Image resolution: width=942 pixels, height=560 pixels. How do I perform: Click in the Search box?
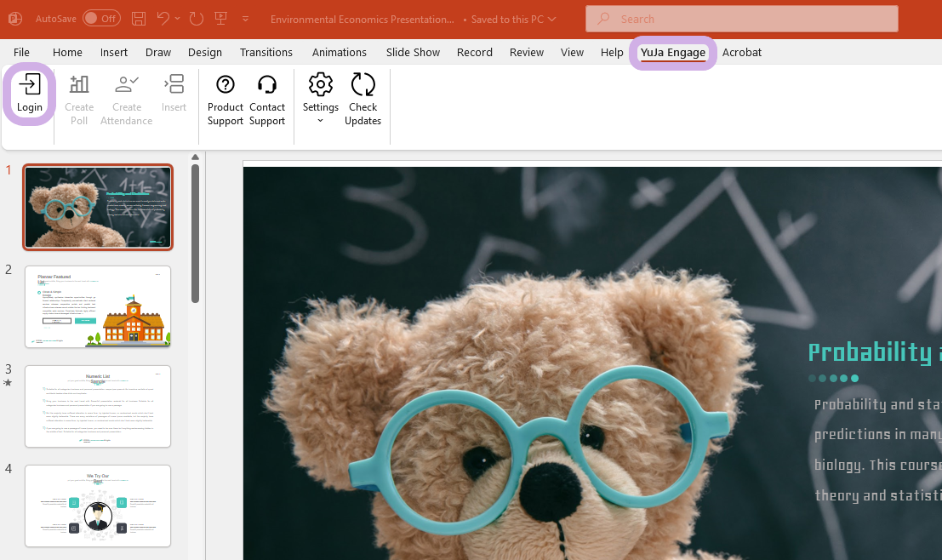click(x=741, y=19)
